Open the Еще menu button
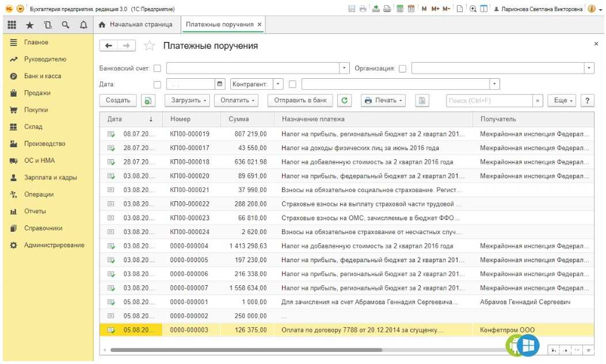Viewport: 606px width, 364px height. pos(562,101)
